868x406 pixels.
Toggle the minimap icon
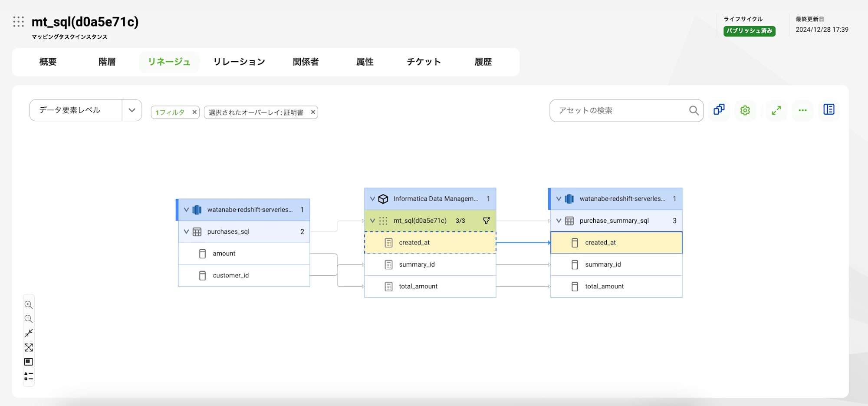point(29,362)
